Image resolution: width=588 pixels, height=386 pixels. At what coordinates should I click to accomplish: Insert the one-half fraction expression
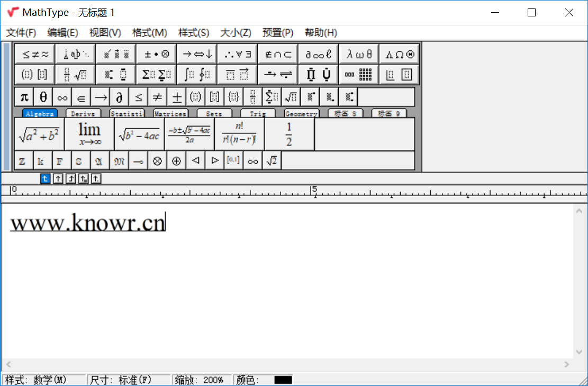tap(290, 134)
